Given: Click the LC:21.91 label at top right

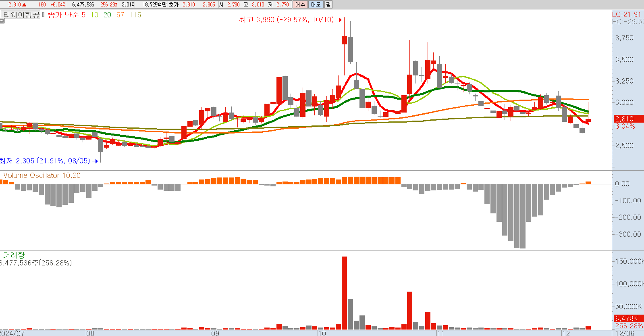Looking at the screenshot, I should click(x=627, y=14).
